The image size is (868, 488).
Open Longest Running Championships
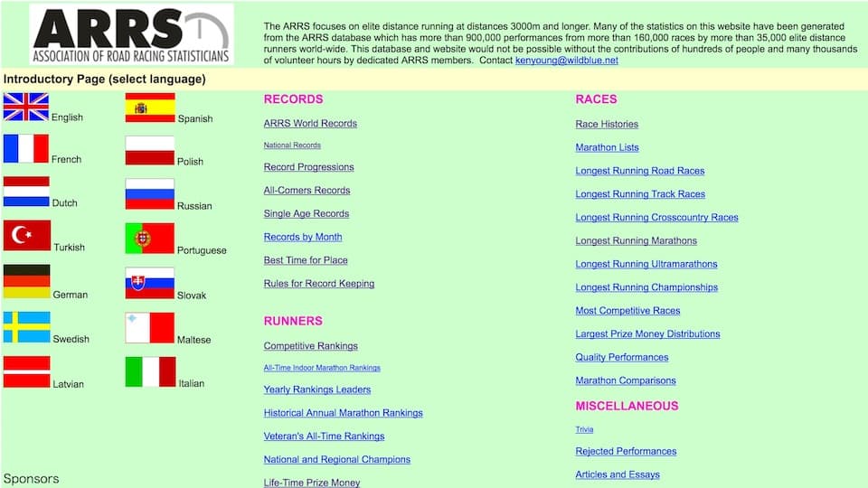pos(646,287)
